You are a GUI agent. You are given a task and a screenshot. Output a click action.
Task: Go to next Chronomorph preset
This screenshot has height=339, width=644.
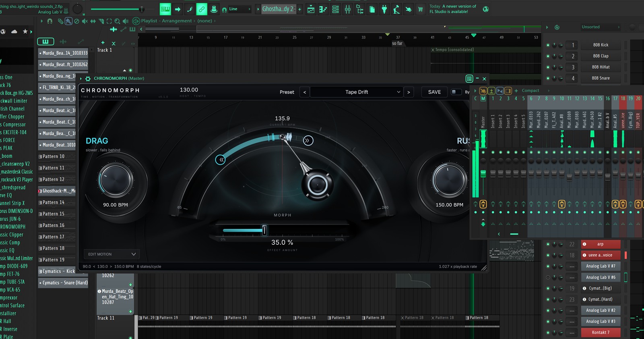409,92
